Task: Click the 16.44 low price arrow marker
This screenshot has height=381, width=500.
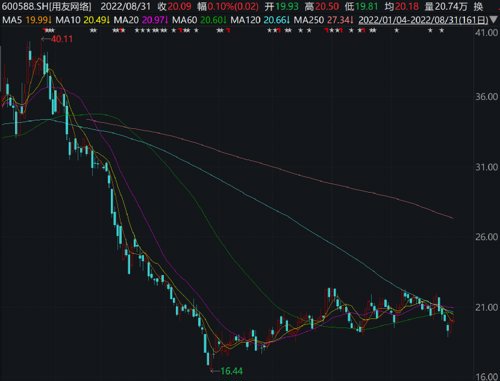Action: pyautogui.click(x=227, y=371)
